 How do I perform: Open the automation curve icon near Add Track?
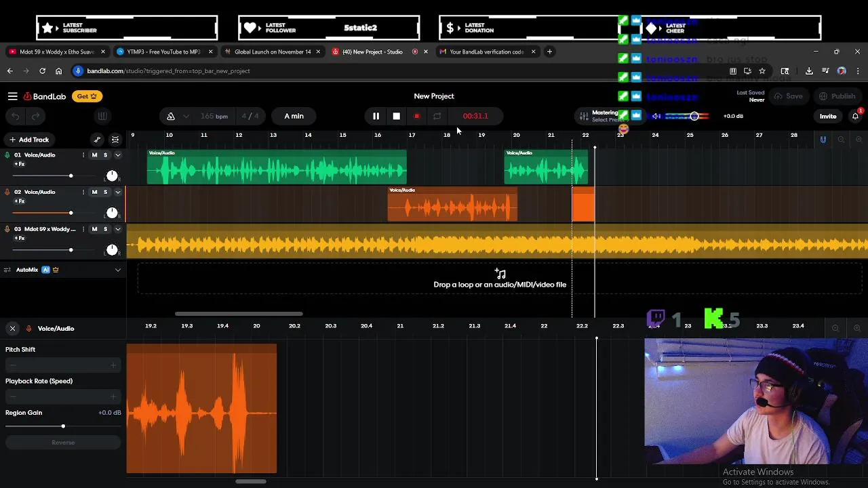click(x=97, y=140)
